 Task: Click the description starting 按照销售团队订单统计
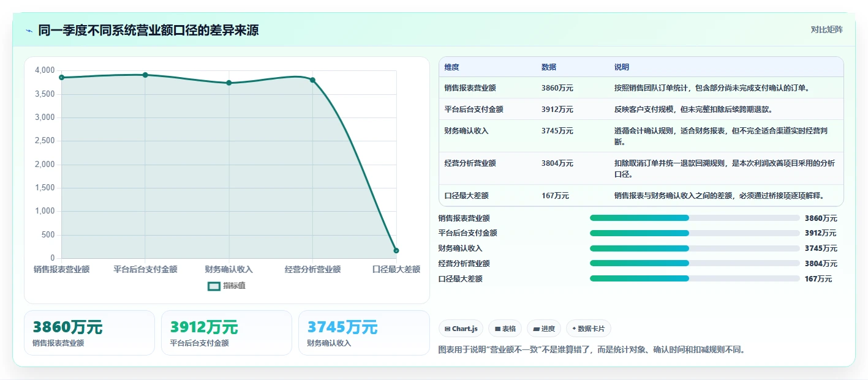click(x=712, y=88)
